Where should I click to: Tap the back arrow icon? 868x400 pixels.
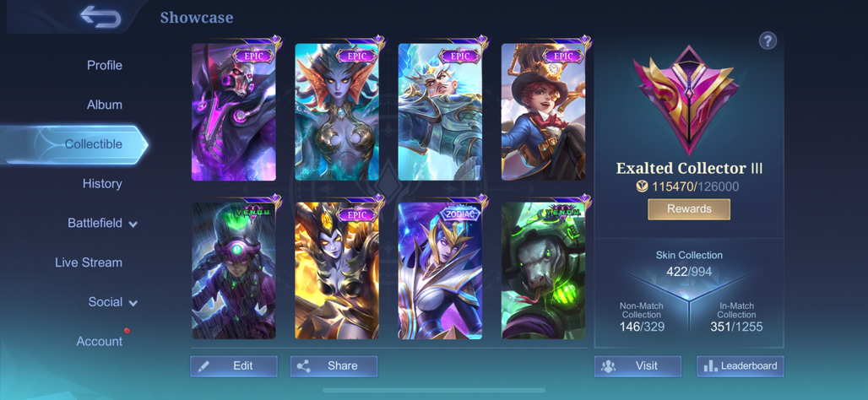[100, 17]
